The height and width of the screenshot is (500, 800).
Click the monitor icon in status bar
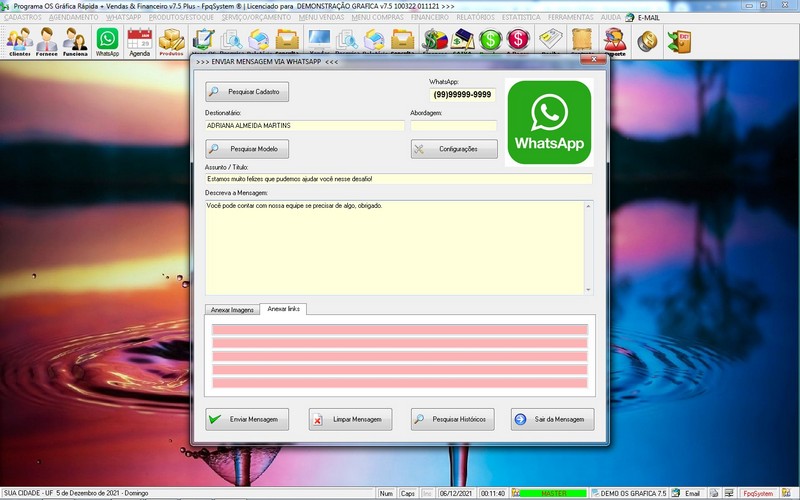coord(729,493)
